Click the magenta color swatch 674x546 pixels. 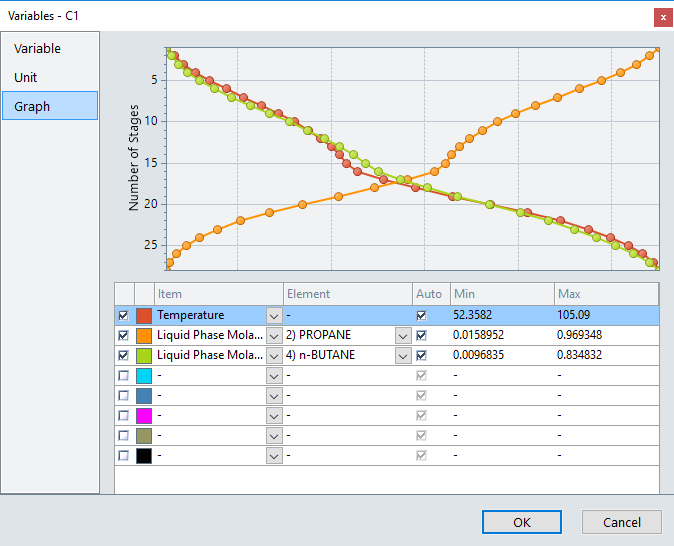144,415
